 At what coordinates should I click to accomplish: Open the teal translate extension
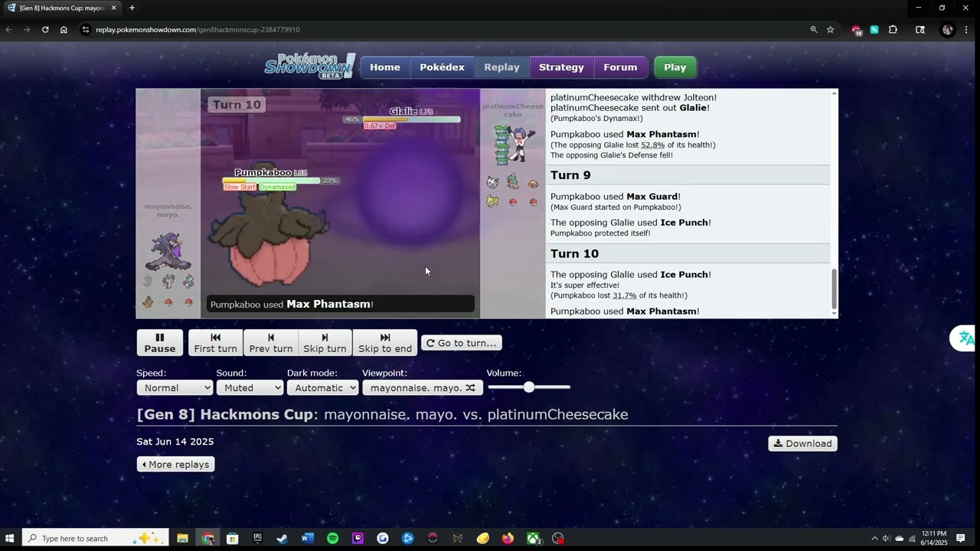[874, 30]
